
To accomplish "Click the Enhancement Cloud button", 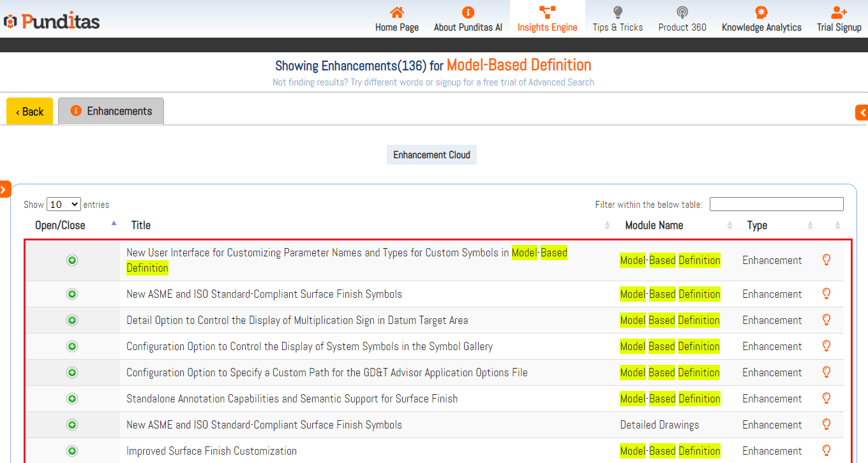I will [x=431, y=155].
